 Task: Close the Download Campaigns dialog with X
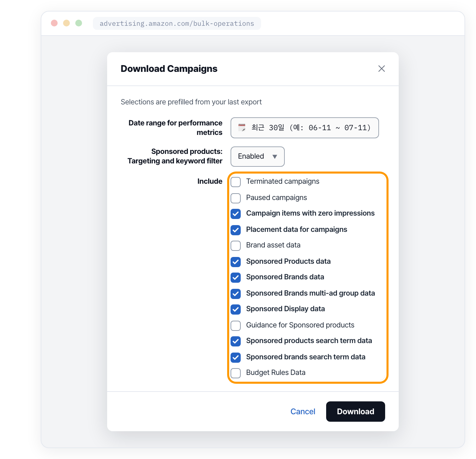tap(381, 68)
